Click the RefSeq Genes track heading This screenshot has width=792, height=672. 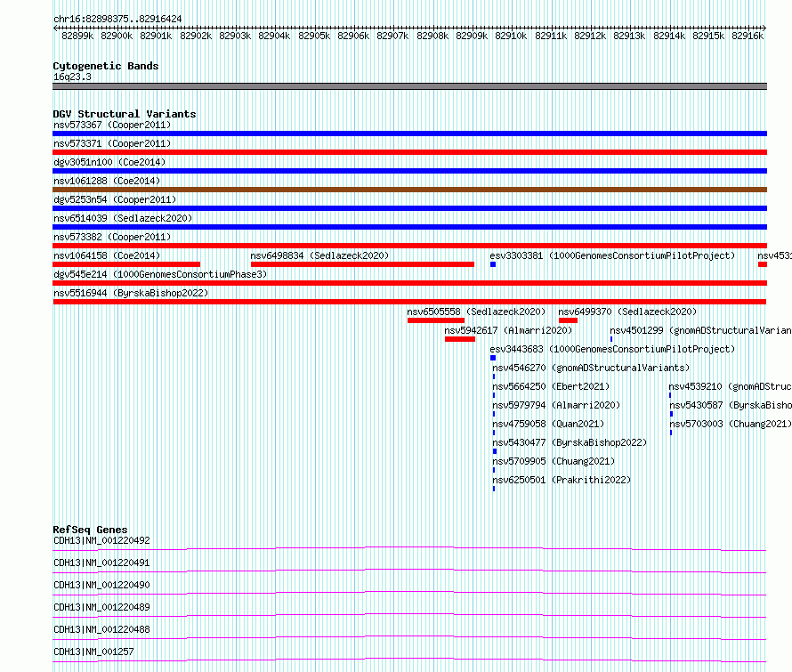click(90, 530)
